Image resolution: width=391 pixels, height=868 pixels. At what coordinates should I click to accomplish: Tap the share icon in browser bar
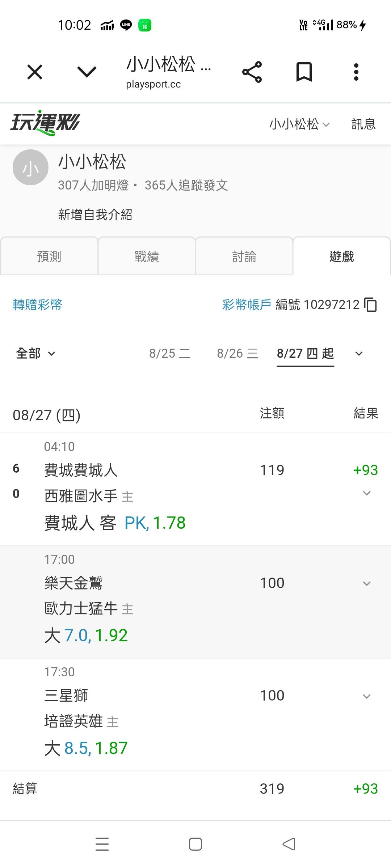point(252,72)
